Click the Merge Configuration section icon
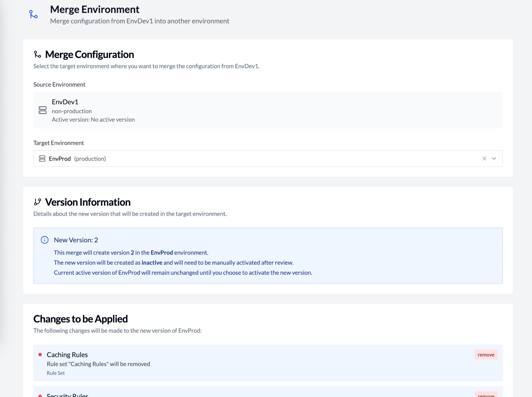This screenshot has height=397, width=532. pyautogui.click(x=38, y=54)
